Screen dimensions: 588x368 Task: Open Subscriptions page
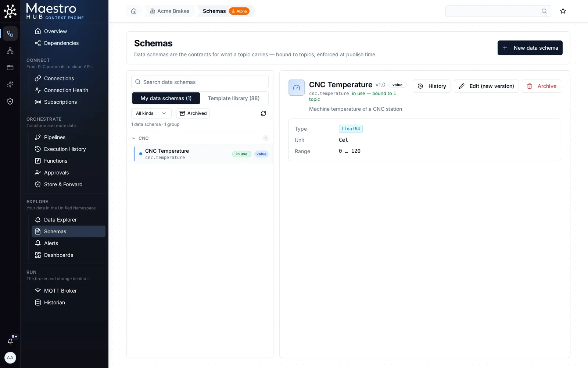click(68, 102)
